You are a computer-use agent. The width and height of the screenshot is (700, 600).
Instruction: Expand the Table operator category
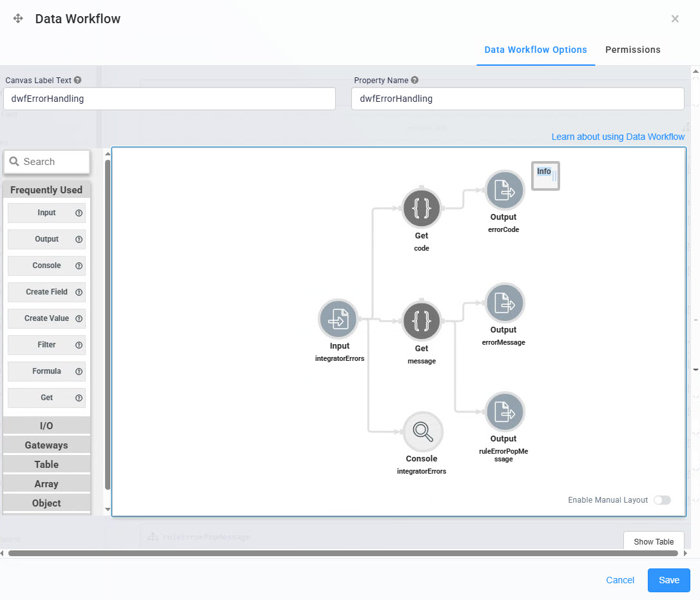coord(46,464)
